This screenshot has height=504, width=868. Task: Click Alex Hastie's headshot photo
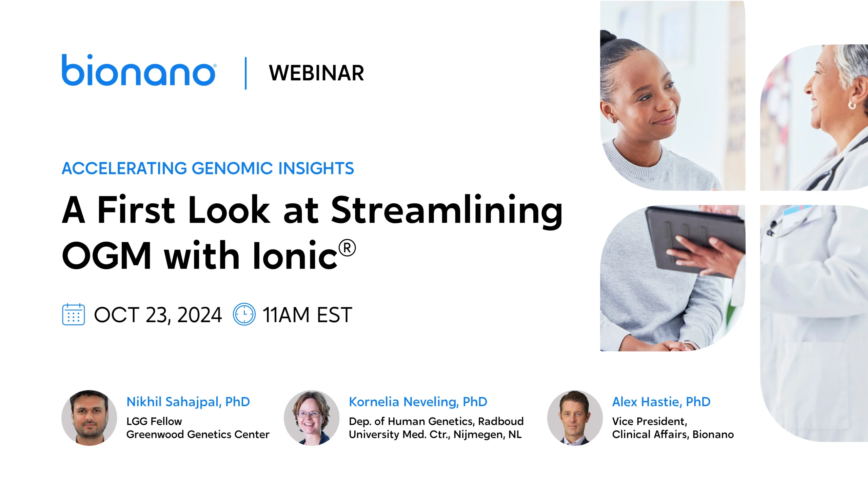(x=575, y=418)
